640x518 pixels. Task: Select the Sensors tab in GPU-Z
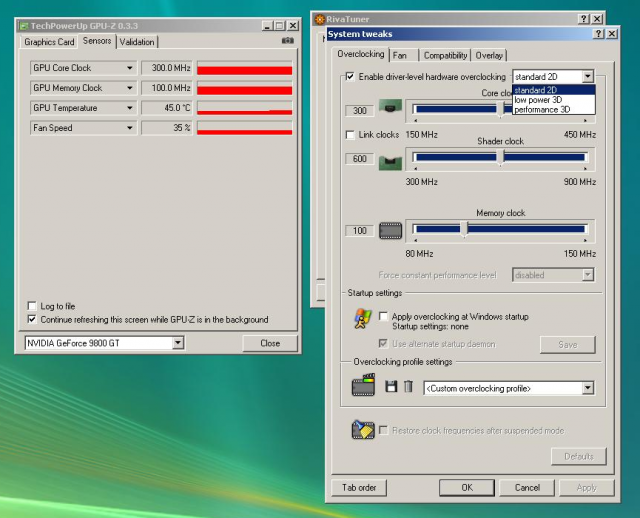(97, 41)
